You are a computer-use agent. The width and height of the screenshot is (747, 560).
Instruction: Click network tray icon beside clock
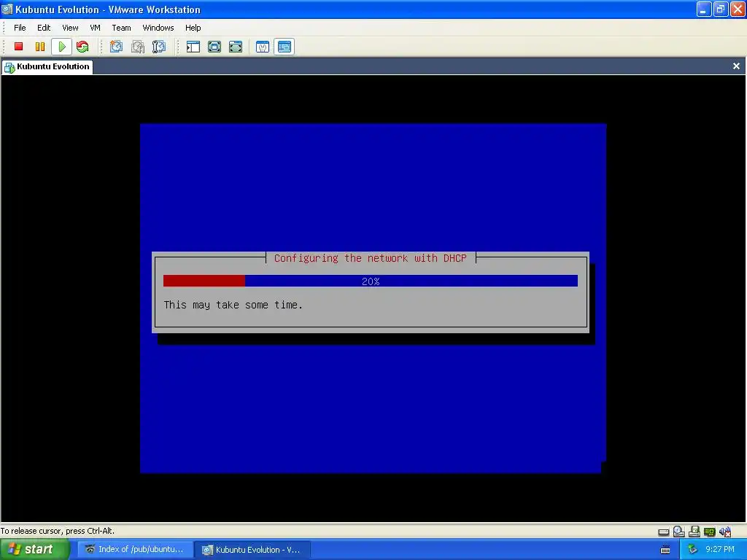(692, 549)
